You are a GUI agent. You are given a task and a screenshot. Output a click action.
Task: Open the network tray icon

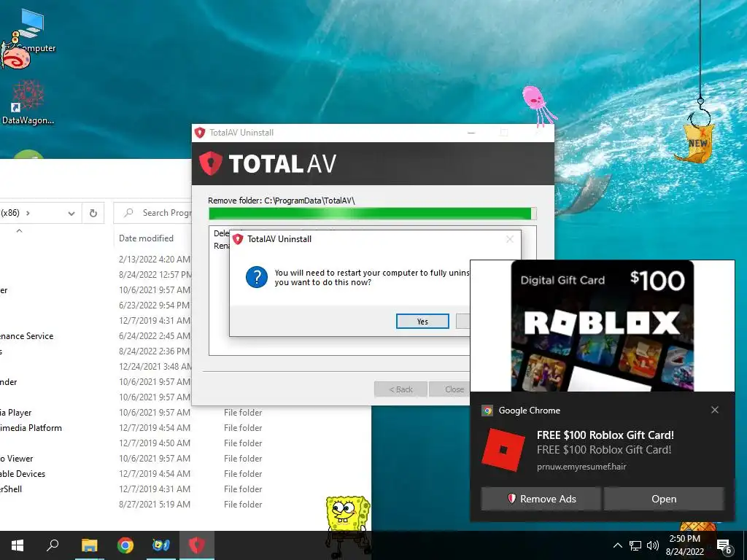[x=635, y=545]
